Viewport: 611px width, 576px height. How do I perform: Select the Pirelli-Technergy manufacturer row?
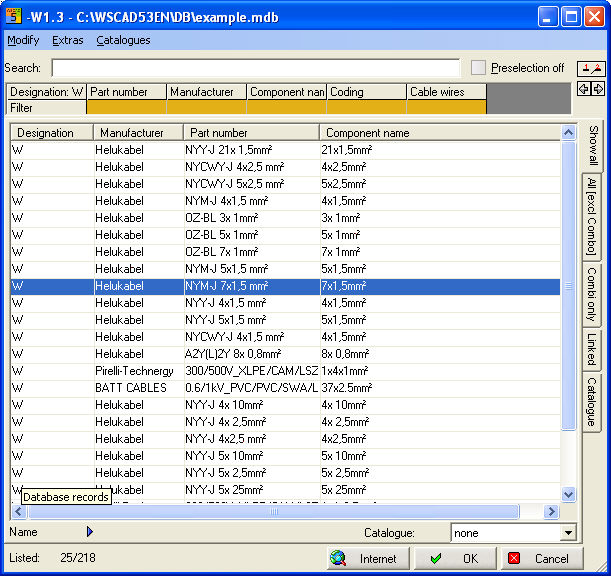[x=285, y=371]
